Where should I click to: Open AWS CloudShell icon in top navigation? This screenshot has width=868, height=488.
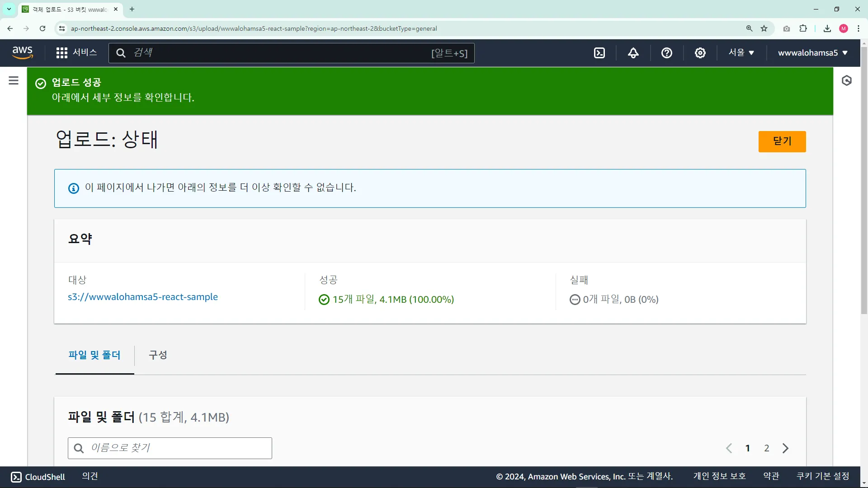point(599,53)
